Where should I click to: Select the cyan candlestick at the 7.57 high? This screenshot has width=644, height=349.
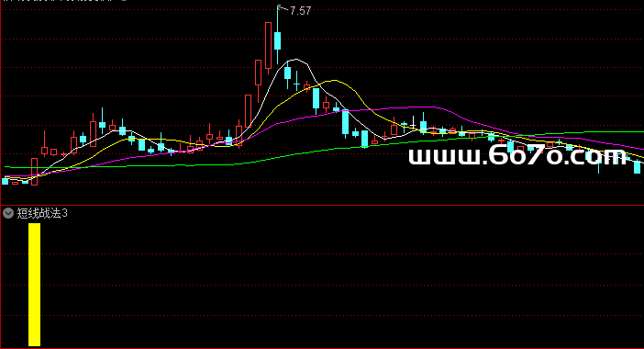click(278, 40)
